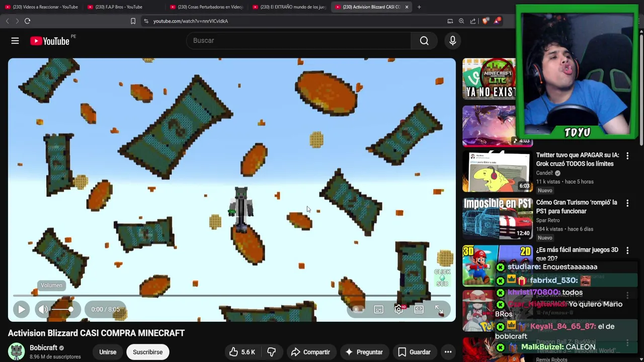Open player settings gear icon
The width and height of the screenshot is (644, 362).
[x=398, y=309]
